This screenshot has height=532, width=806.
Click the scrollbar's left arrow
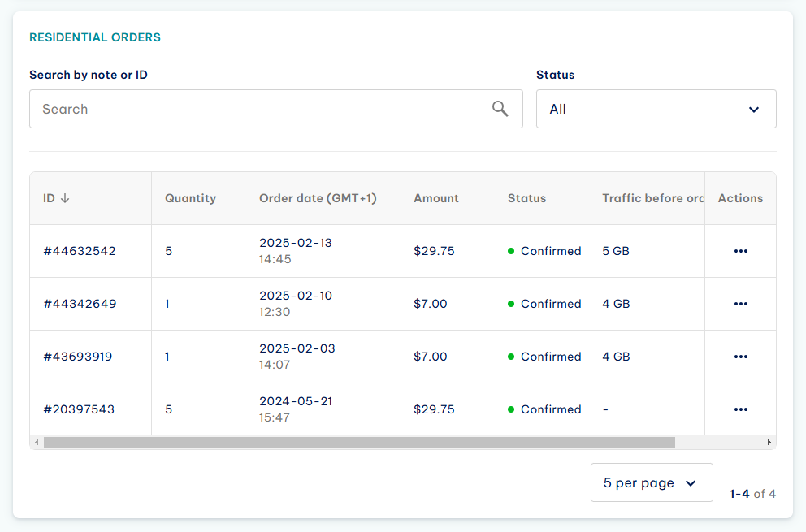tap(37, 442)
